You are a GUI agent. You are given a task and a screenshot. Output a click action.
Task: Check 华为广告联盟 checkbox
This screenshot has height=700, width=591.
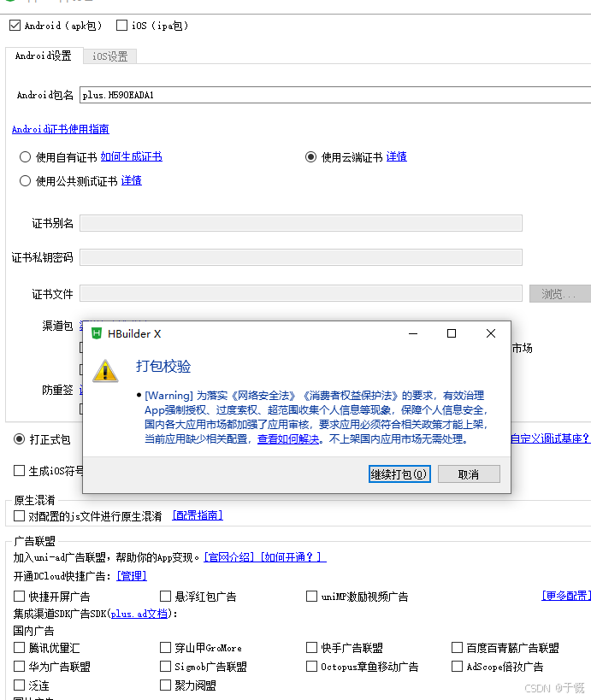[19, 666]
